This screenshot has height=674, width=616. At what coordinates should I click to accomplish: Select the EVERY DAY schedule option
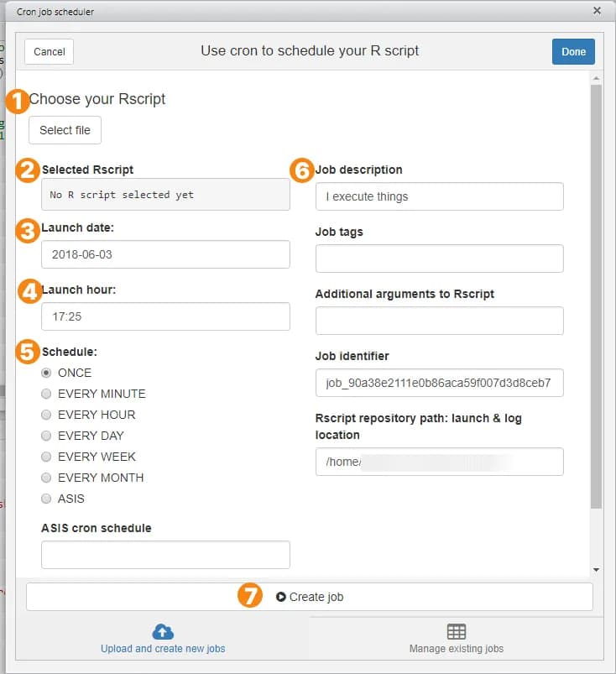tap(47, 436)
